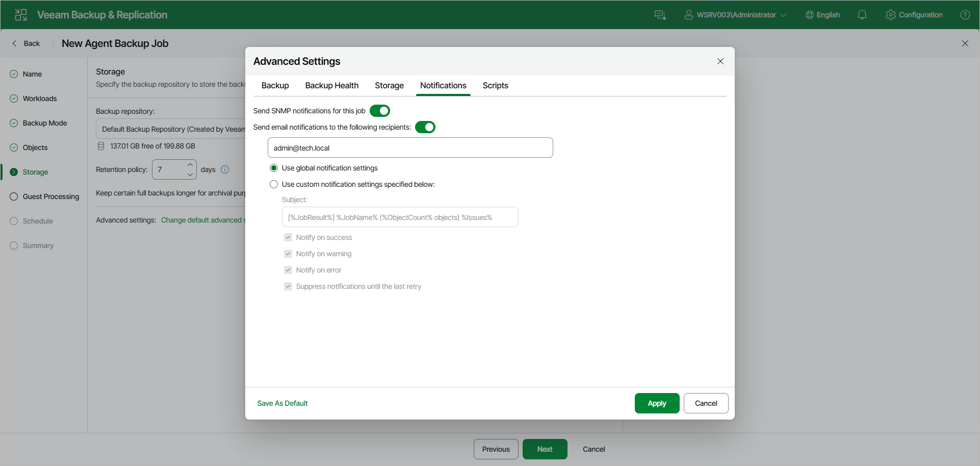Select the Notifications tab
This screenshot has width=980, height=466.
pyautogui.click(x=443, y=85)
